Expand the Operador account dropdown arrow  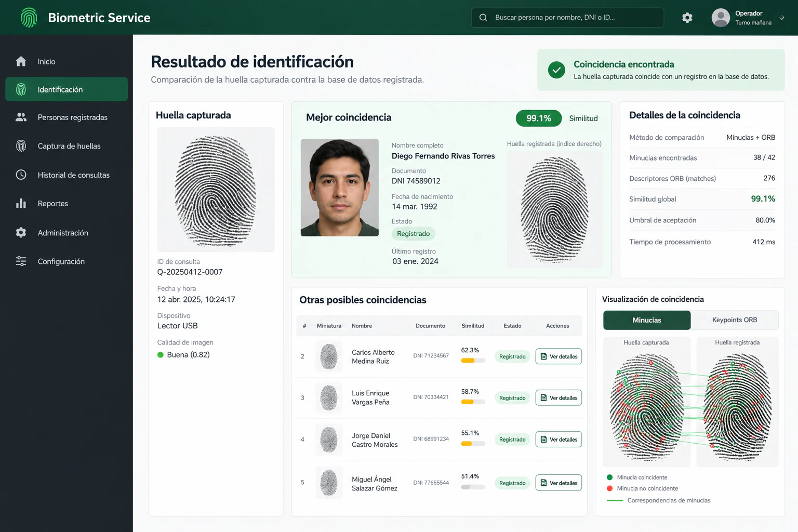[x=782, y=18]
